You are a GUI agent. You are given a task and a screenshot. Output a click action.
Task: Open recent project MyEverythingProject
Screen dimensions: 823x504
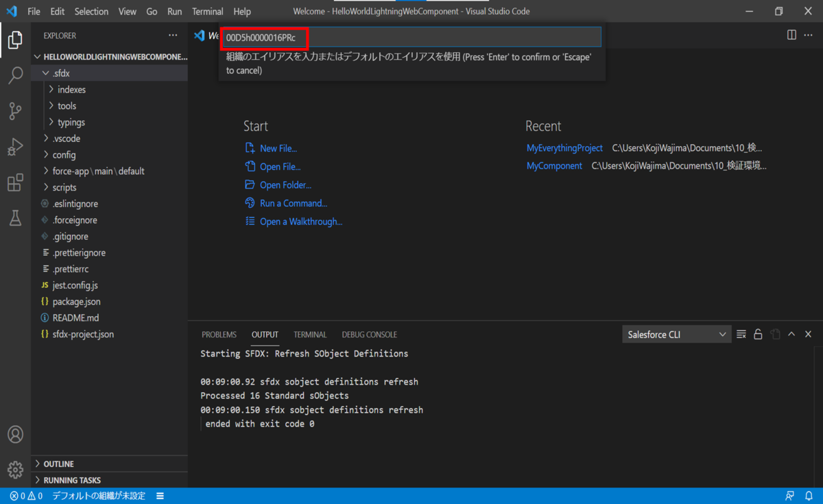[564, 148]
